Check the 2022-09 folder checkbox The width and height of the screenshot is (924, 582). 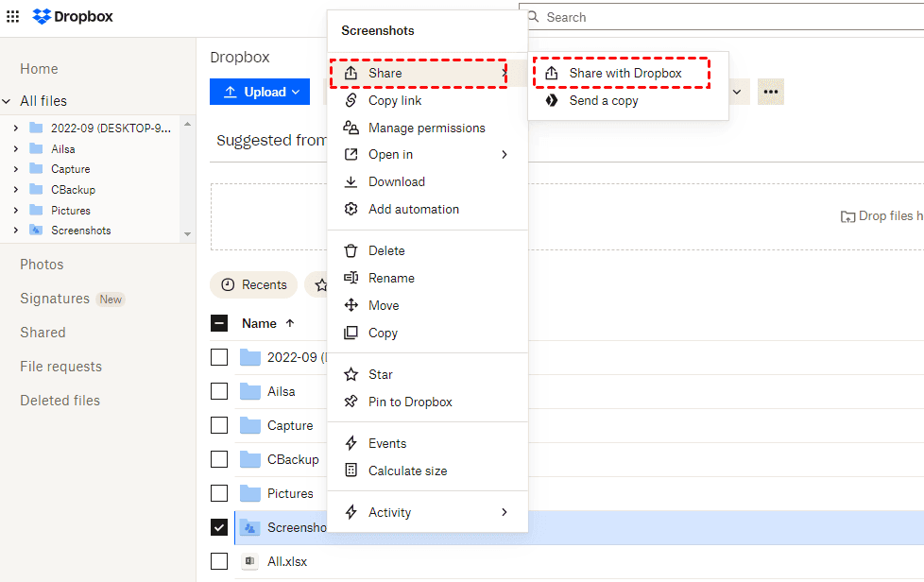coord(219,357)
